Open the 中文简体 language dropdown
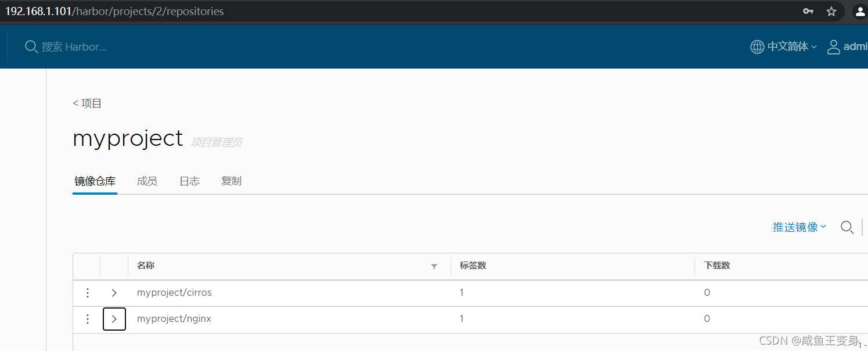Viewport: 868px width, 351px height. click(x=792, y=46)
